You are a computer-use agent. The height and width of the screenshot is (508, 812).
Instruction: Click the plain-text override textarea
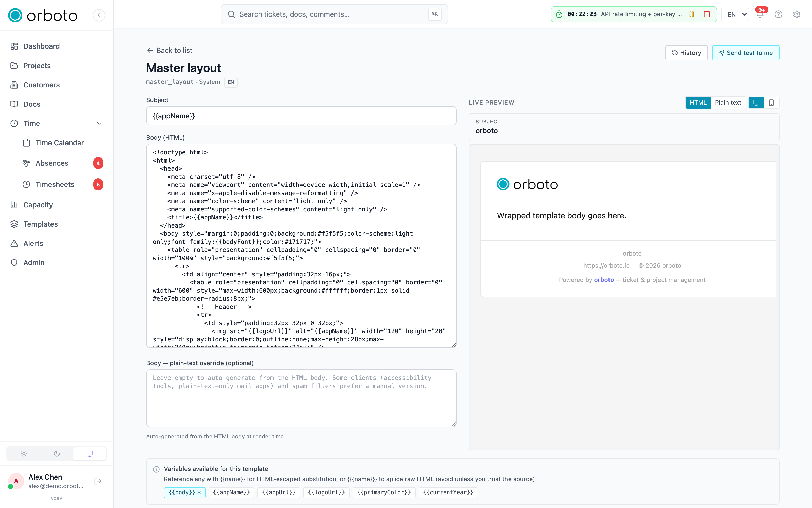301,398
